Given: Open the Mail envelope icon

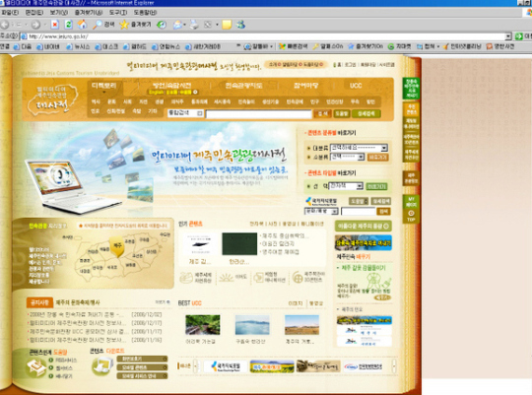Looking at the screenshot, I should point(177,25).
